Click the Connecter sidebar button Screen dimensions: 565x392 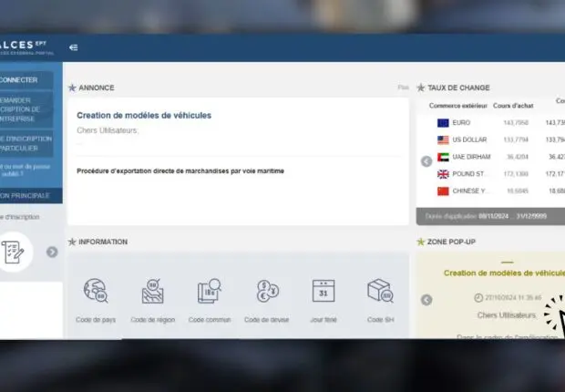pyautogui.click(x=26, y=80)
